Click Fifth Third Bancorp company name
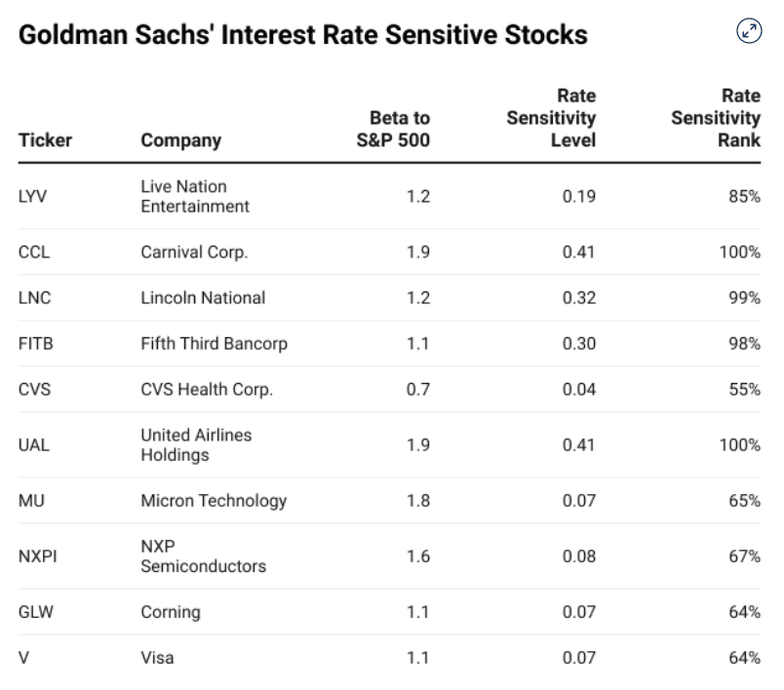 click(214, 343)
